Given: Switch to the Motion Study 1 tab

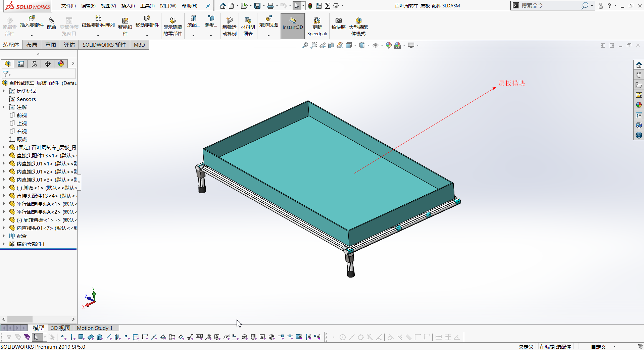Looking at the screenshot, I should (95, 328).
